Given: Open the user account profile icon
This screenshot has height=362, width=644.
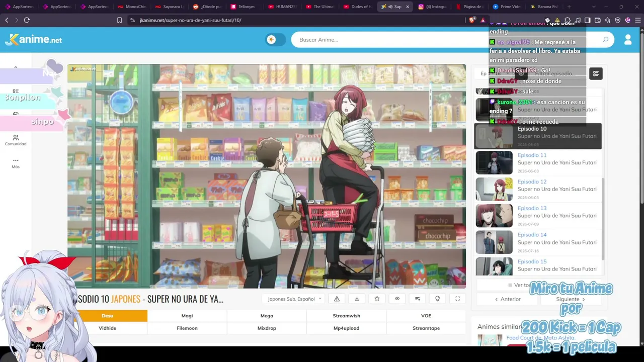Looking at the screenshot, I should (x=628, y=40).
